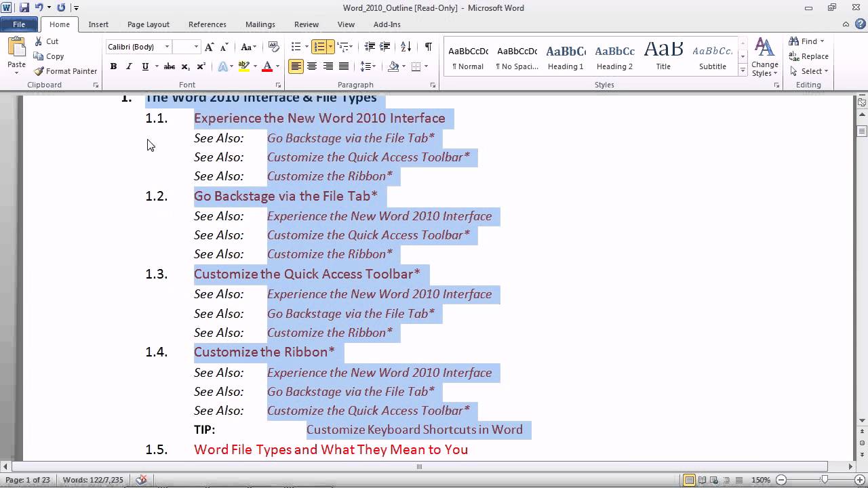Undo the last action
The image size is (868, 488).
pos(39,8)
